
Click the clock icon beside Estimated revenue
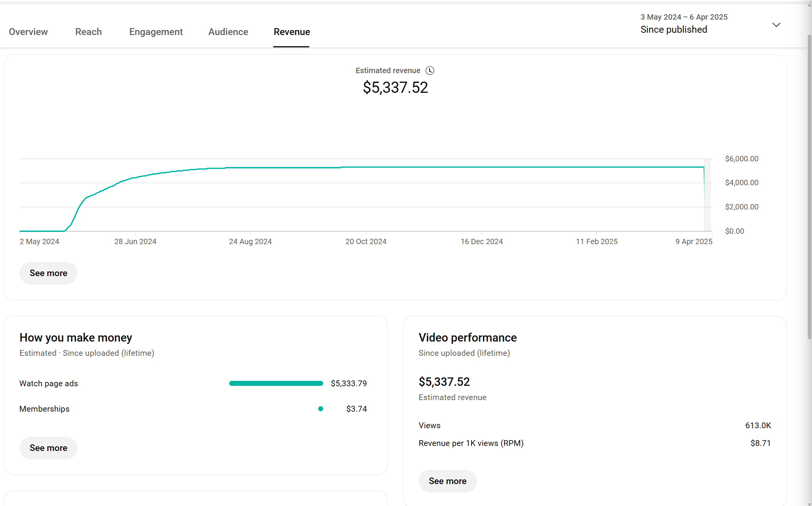click(x=430, y=70)
